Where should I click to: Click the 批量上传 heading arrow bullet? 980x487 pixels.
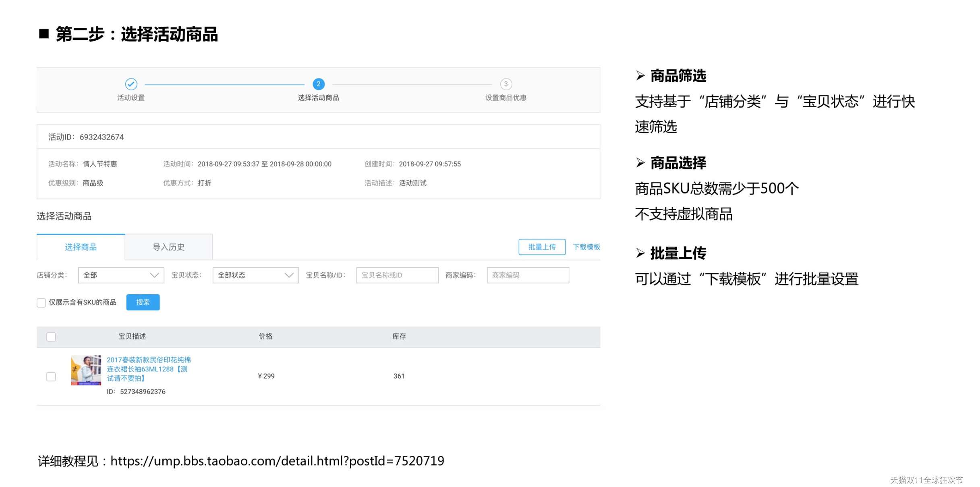click(x=640, y=253)
